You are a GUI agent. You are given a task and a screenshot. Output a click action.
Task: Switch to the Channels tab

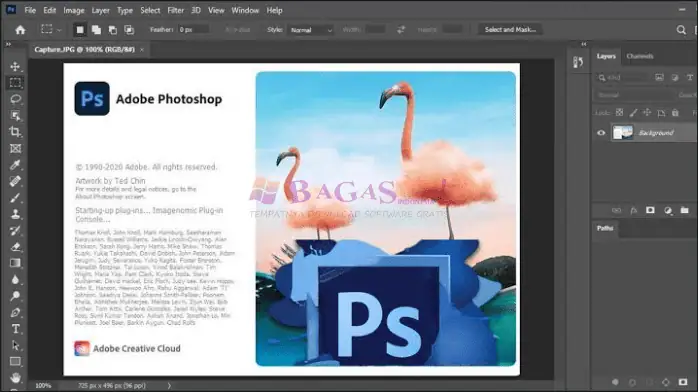click(640, 56)
